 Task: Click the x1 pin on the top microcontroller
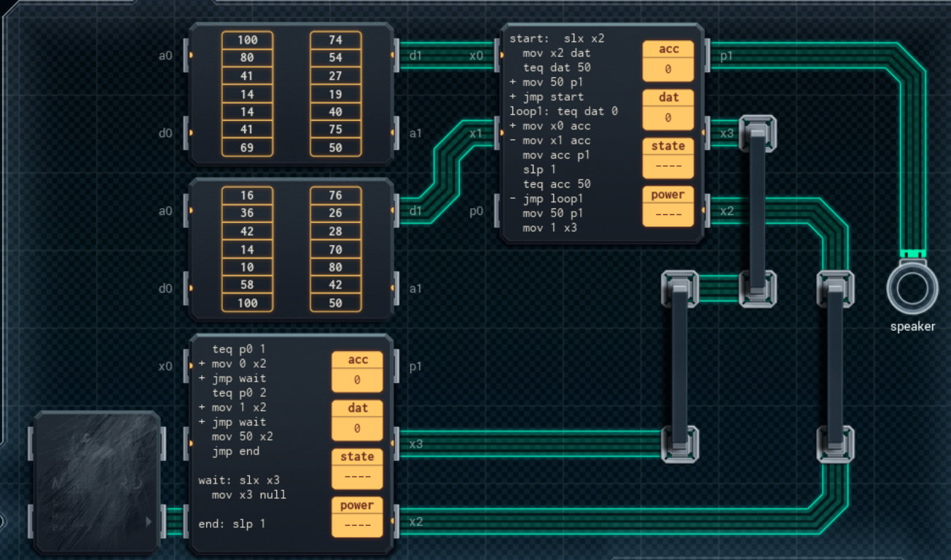pos(498,133)
